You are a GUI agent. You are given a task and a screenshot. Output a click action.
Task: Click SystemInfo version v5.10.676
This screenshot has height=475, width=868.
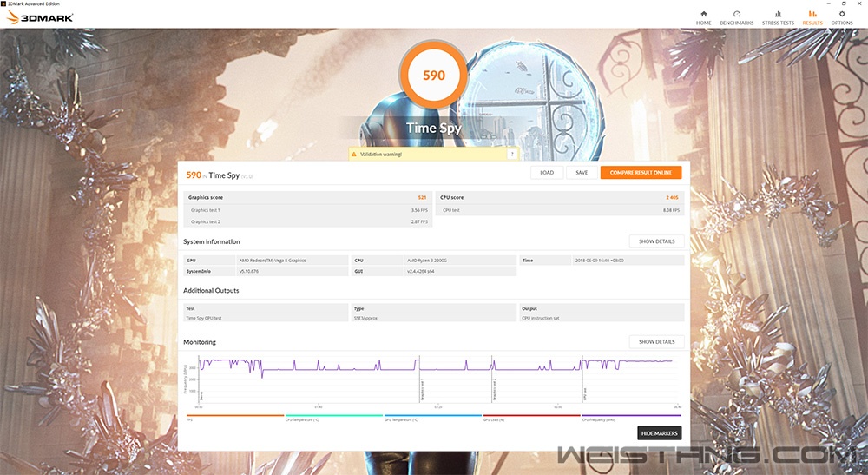[x=249, y=271]
